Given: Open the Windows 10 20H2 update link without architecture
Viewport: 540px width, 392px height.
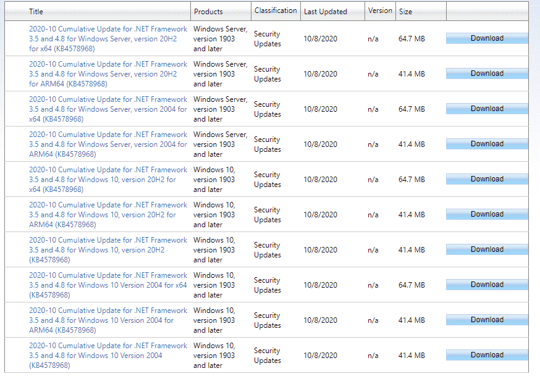Looking at the screenshot, I should [108, 250].
